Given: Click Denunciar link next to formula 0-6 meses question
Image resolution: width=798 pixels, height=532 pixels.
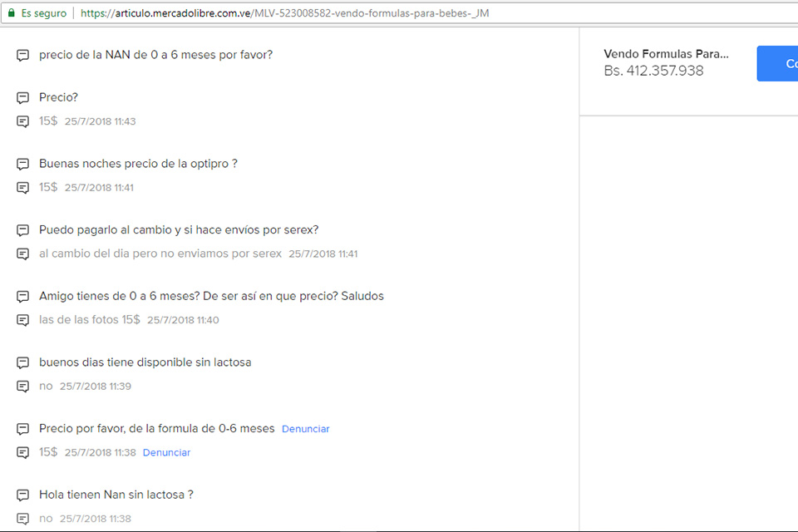Looking at the screenshot, I should tap(305, 429).
